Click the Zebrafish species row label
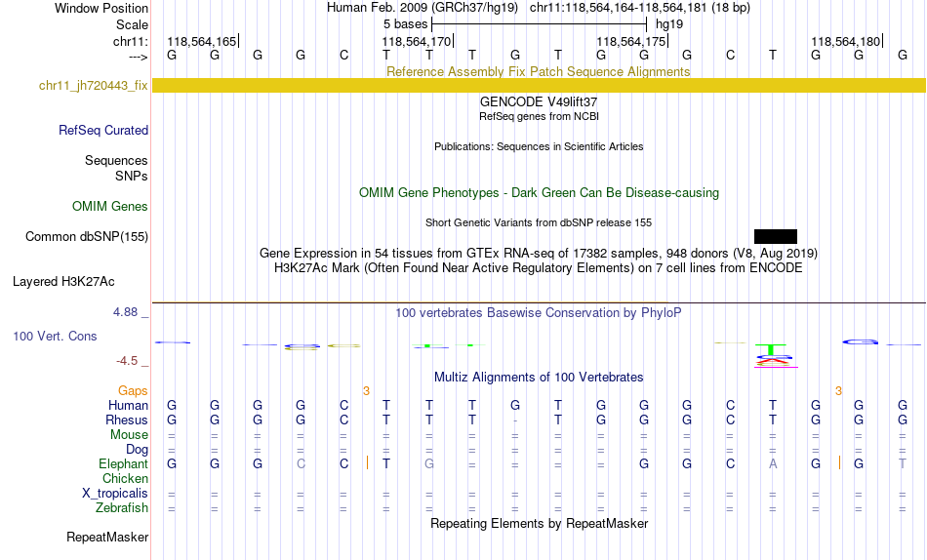Image resolution: width=927 pixels, height=560 pixels. coord(122,508)
